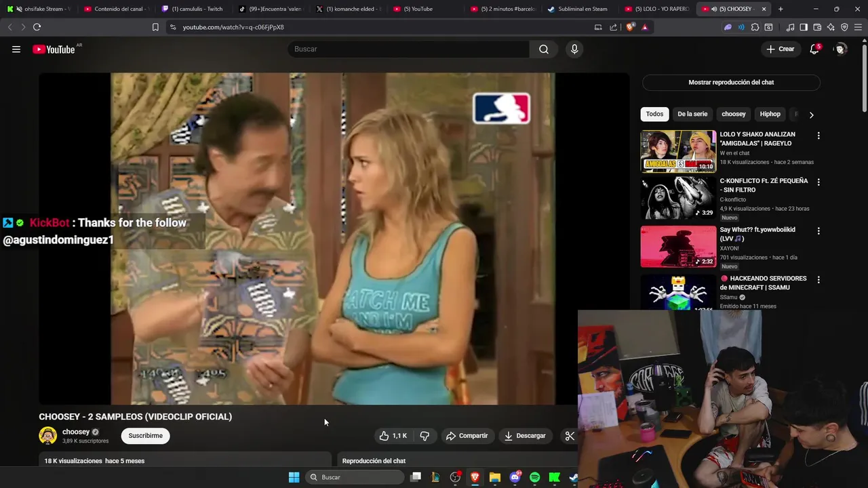The image size is (868, 488).
Task: Open the Brave VPN shield icon
Action: [844, 27]
